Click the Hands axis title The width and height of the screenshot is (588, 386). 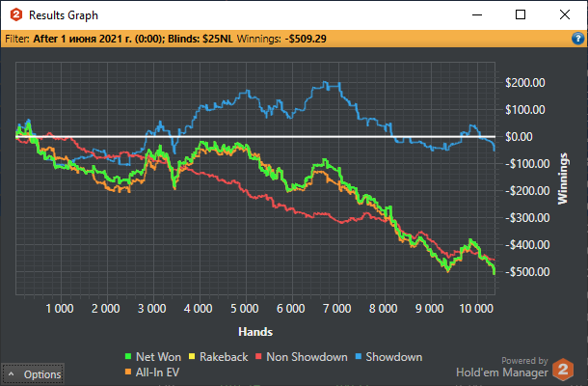click(255, 332)
